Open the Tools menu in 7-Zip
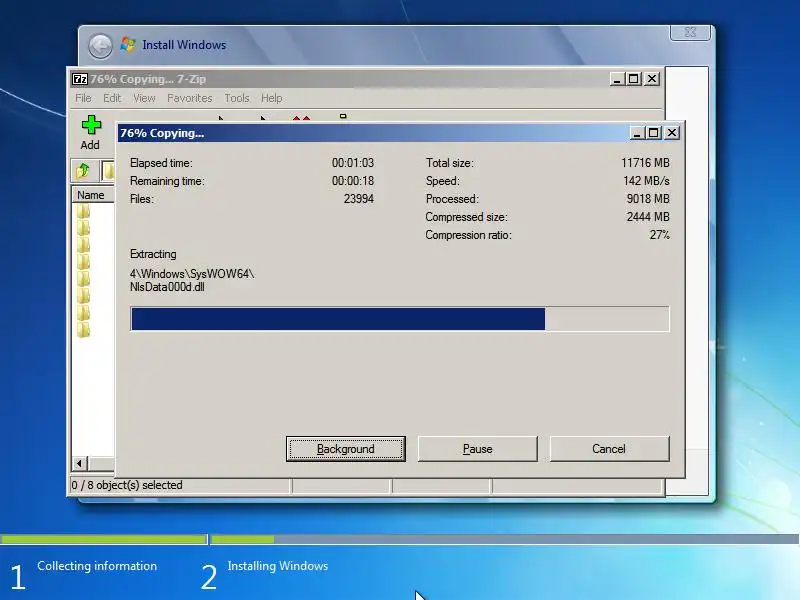This screenshot has width=800, height=600. (237, 98)
